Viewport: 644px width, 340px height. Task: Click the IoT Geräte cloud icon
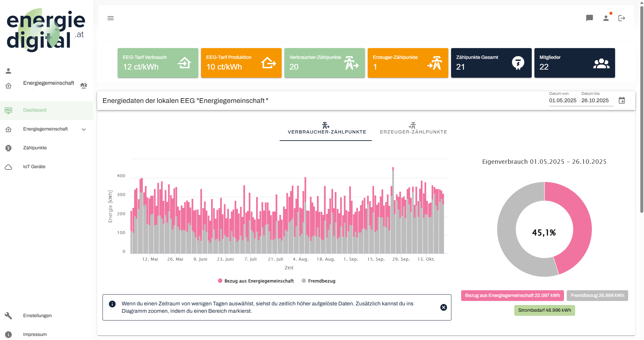(x=8, y=167)
